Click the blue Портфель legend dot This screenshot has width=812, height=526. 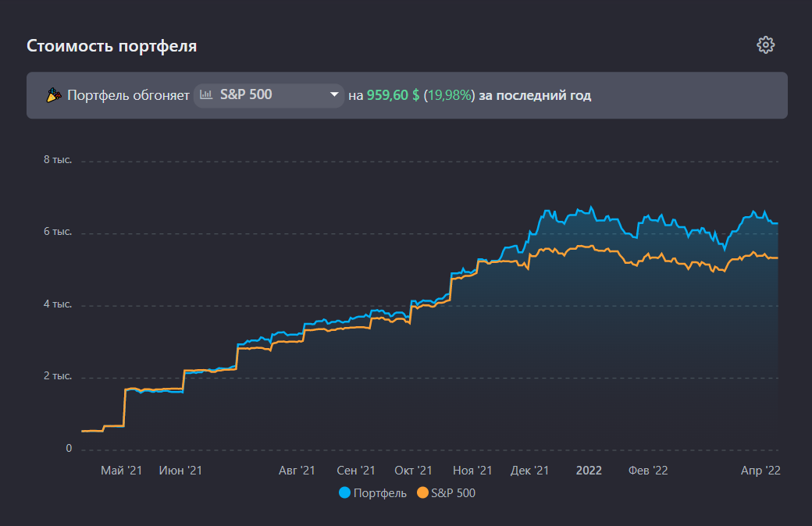point(345,493)
